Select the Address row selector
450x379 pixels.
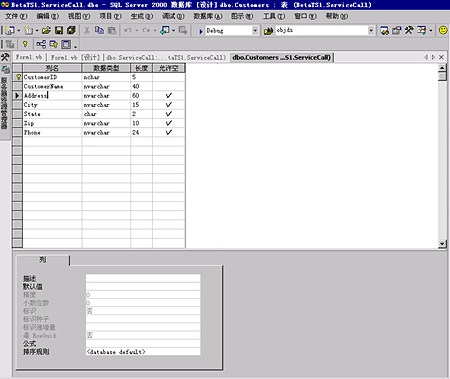click(17, 96)
